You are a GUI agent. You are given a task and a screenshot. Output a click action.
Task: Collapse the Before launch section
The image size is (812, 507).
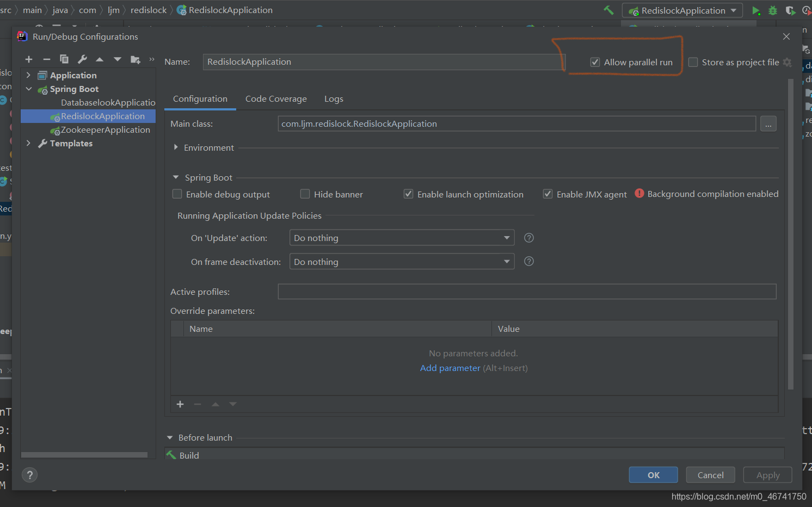coord(170,437)
